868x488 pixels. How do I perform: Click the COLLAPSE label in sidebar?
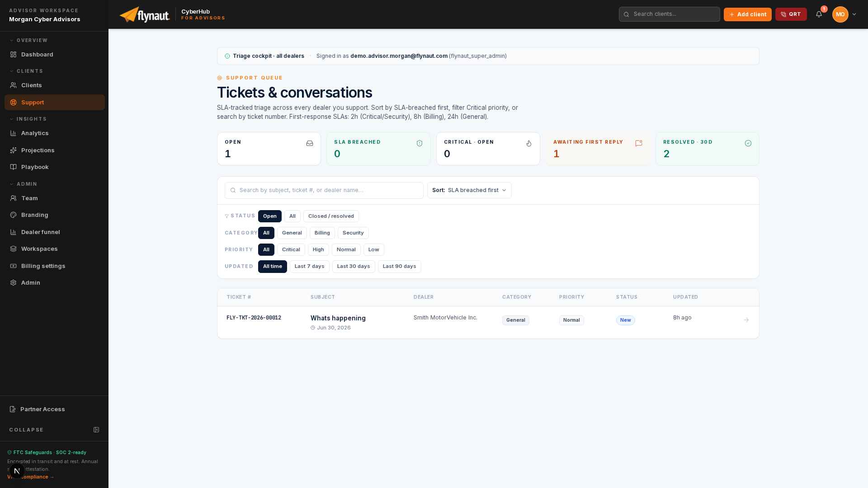(x=26, y=430)
